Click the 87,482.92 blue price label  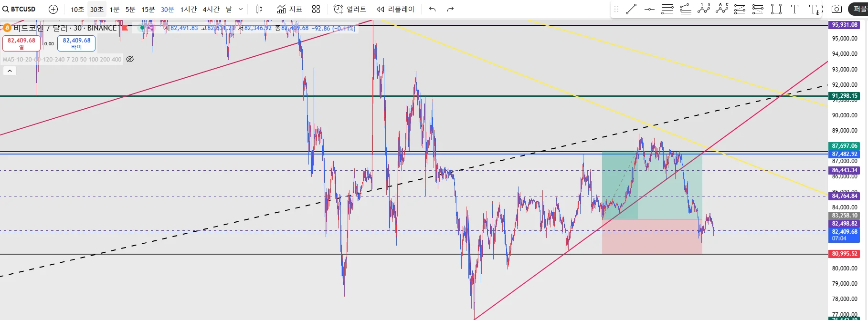[844, 154]
